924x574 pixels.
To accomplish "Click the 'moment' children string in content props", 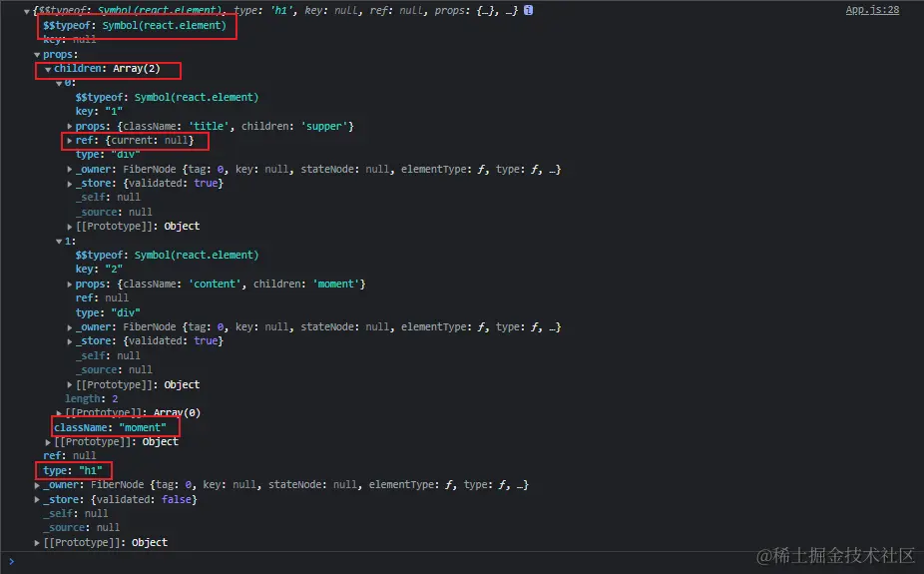I will (x=336, y=285).
